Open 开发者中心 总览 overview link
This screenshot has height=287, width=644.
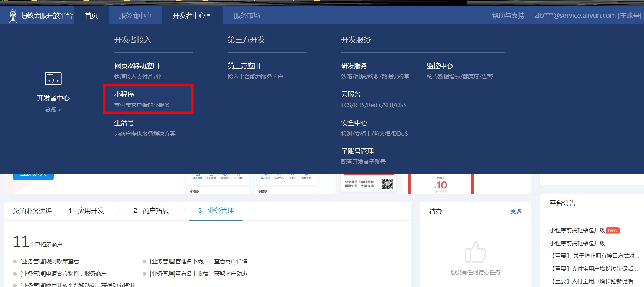pos(53,110)
